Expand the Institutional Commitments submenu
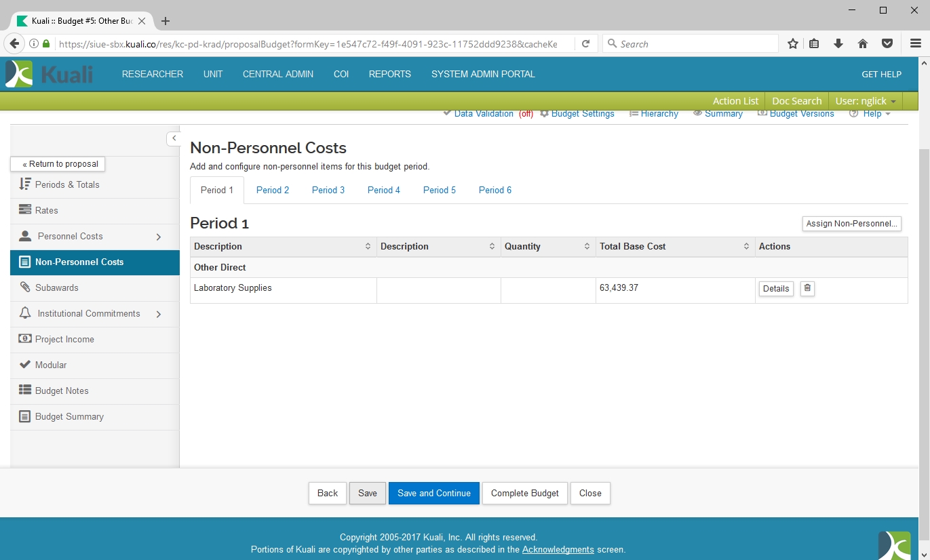The image size is (930, 560). tap(159, 314)
